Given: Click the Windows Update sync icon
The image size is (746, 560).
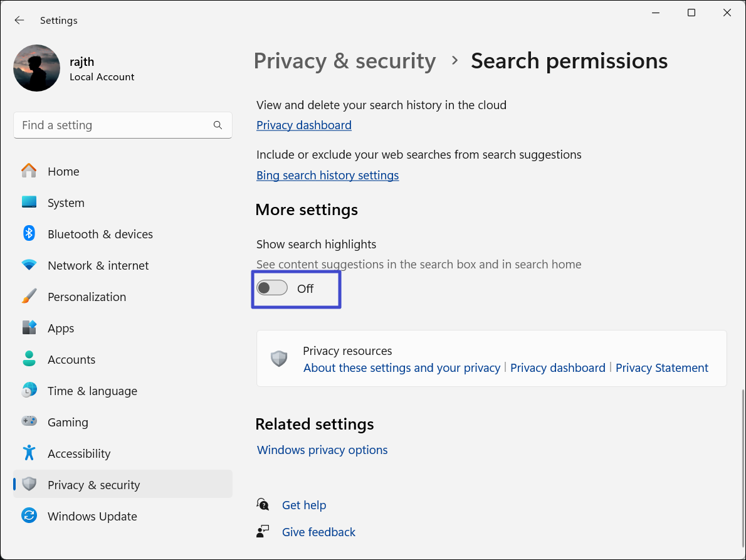Looking at the screenshot, I should point(29,516).
